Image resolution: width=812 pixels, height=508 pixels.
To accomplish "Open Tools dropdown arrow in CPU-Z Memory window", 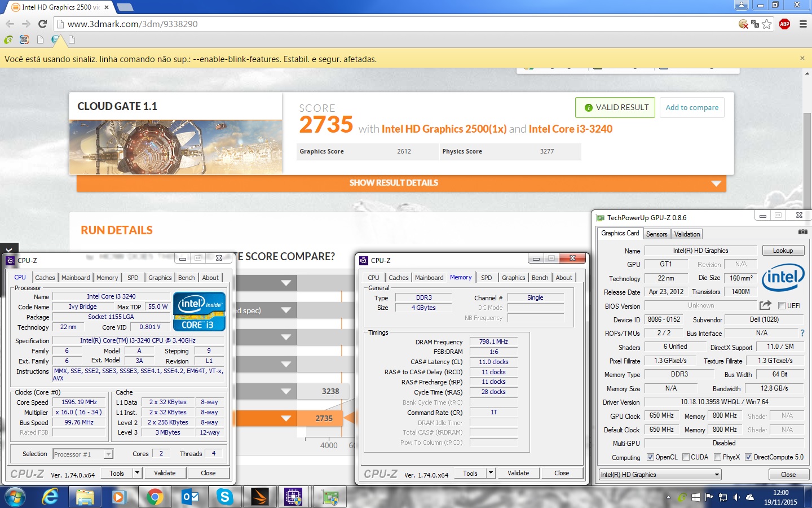I will [x=491, y=473].
